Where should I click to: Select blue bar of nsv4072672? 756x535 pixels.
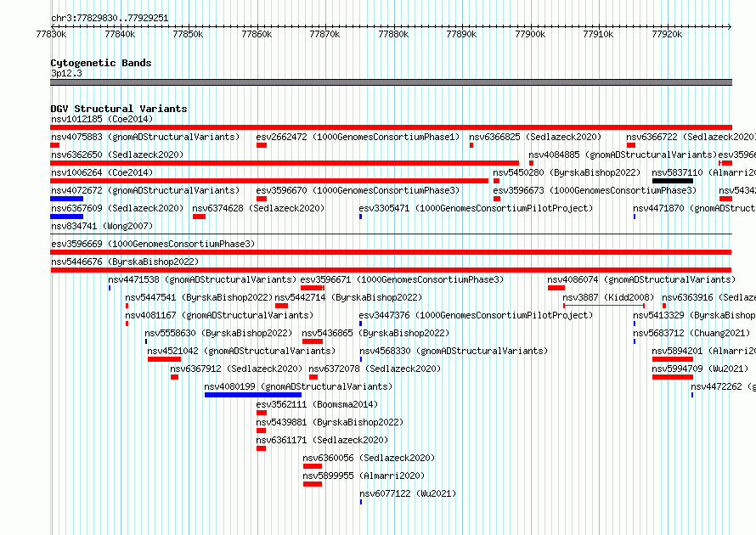click(67, 199)
